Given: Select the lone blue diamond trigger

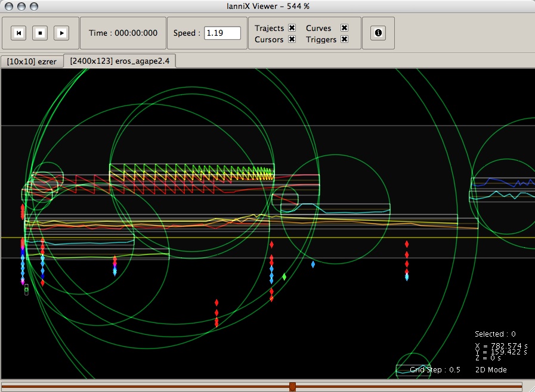Looking at the screenshot, I should (x=313, y=264).
